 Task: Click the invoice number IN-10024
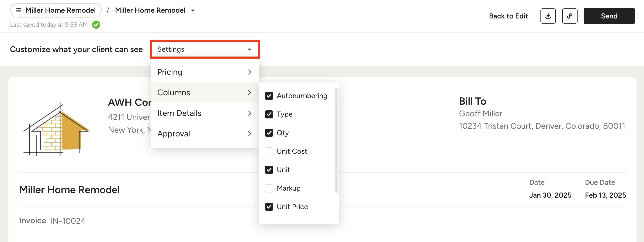tap(68, 221)
